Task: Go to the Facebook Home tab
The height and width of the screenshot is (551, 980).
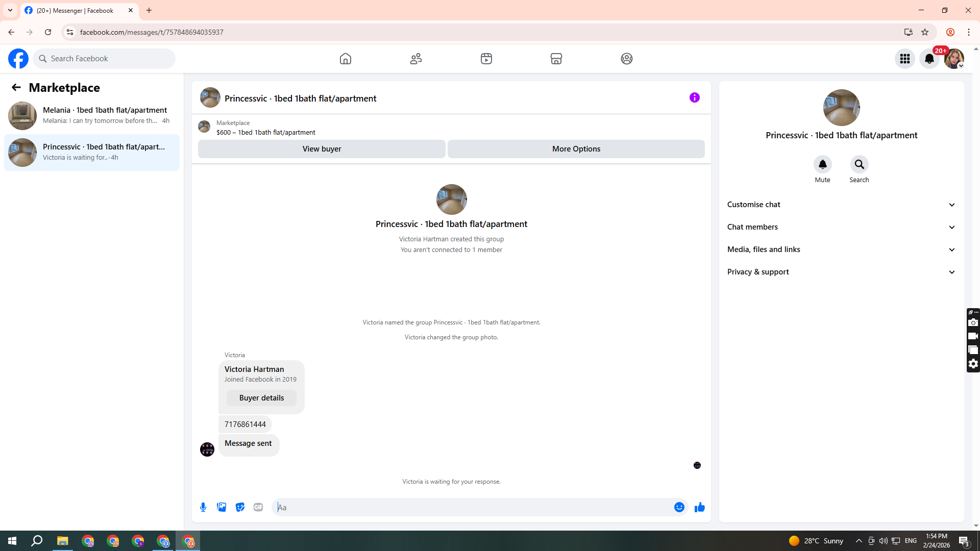Action: tap(346, 59)
